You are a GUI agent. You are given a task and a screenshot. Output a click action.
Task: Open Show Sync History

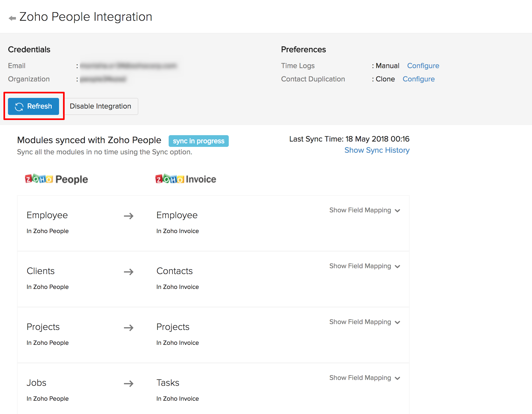pos(377,150)
